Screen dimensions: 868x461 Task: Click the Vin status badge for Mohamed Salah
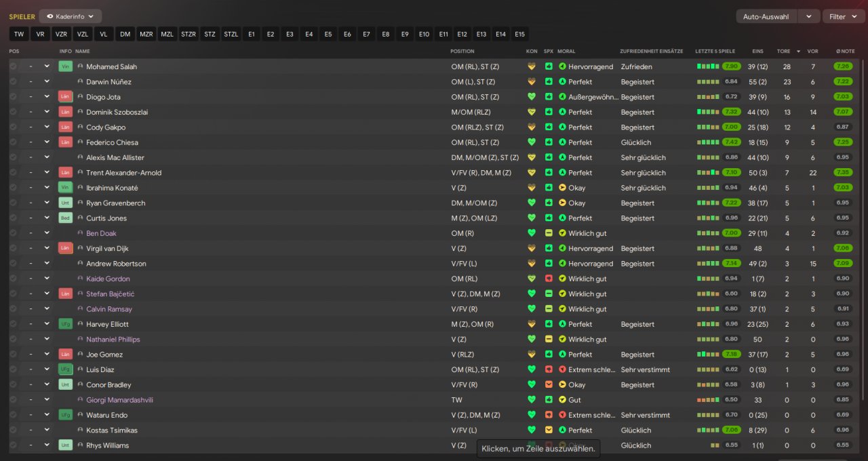(x=65, y=66)
